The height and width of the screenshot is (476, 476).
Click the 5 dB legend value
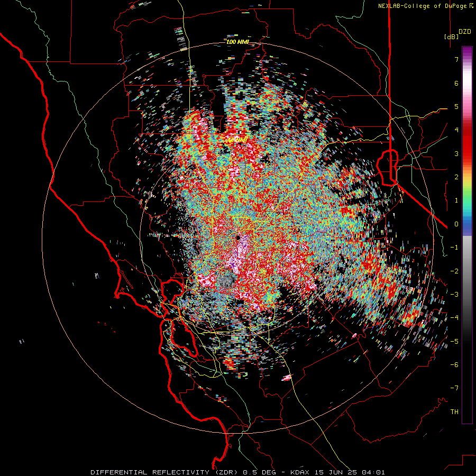[456, 106]
